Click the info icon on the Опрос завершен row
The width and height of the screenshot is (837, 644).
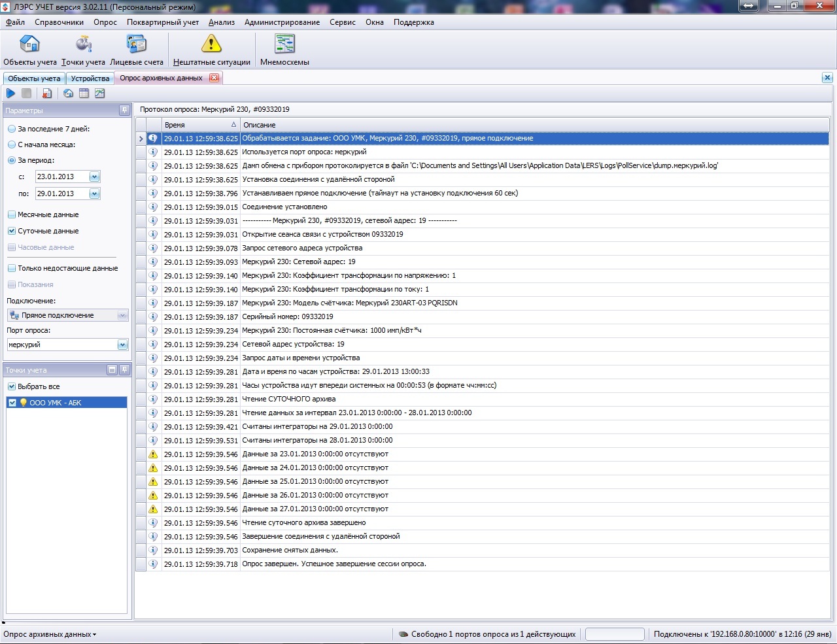(153, 564)
